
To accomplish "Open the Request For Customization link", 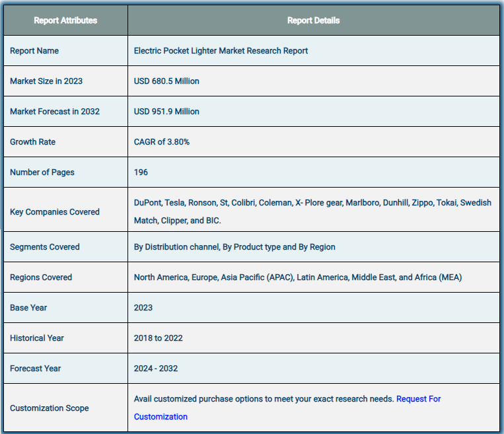I will pyautogui.click(x=418, y=399).
